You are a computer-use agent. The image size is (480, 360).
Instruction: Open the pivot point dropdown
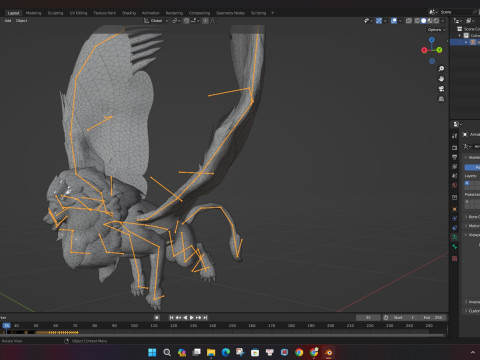[176, 21]
